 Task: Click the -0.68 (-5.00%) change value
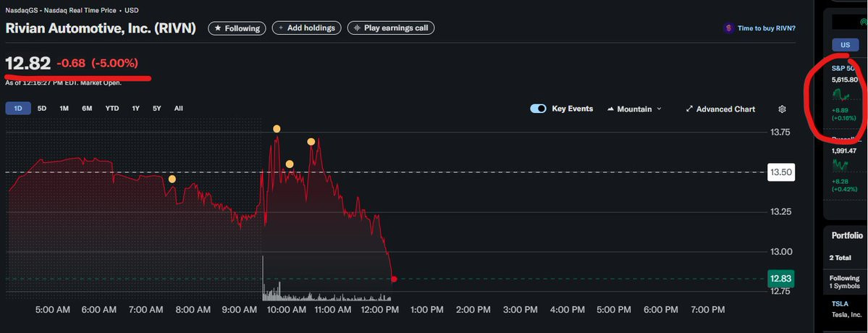98,63
